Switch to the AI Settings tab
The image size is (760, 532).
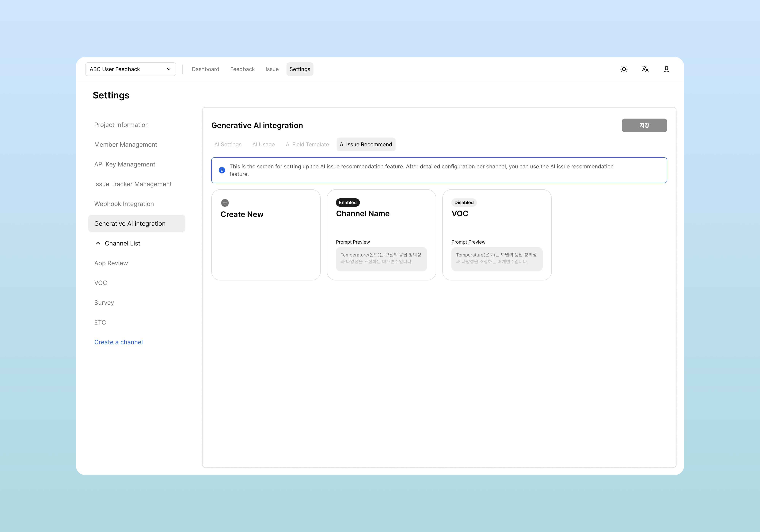(x=228, y=145)
